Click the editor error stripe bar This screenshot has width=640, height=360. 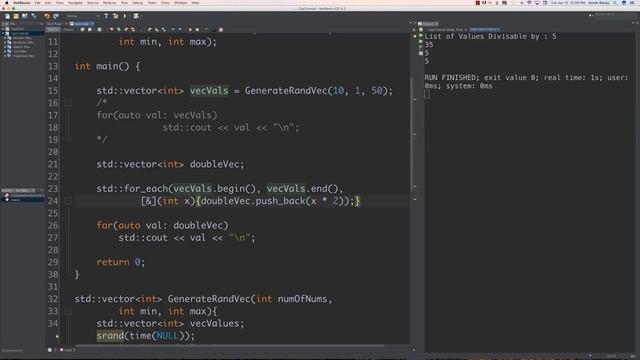pos(414,190)
